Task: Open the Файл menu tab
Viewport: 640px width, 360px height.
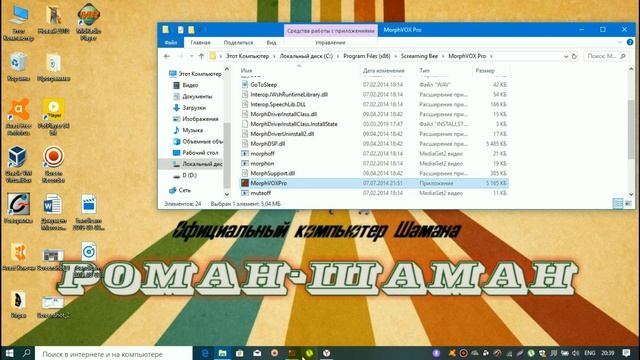Action: click(x=171, y=42)
